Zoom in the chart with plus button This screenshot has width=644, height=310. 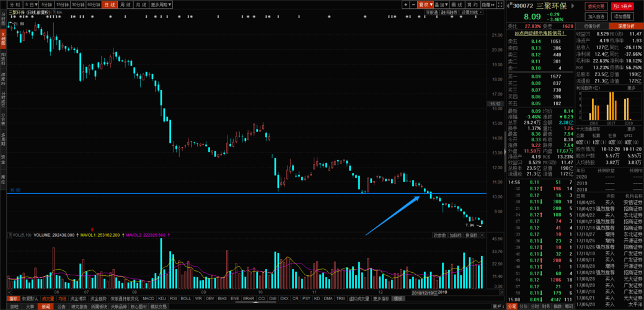405,4
